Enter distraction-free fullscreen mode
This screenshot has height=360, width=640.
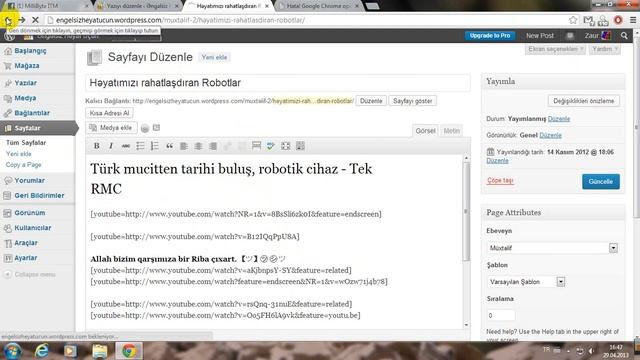tap(285, 146)
